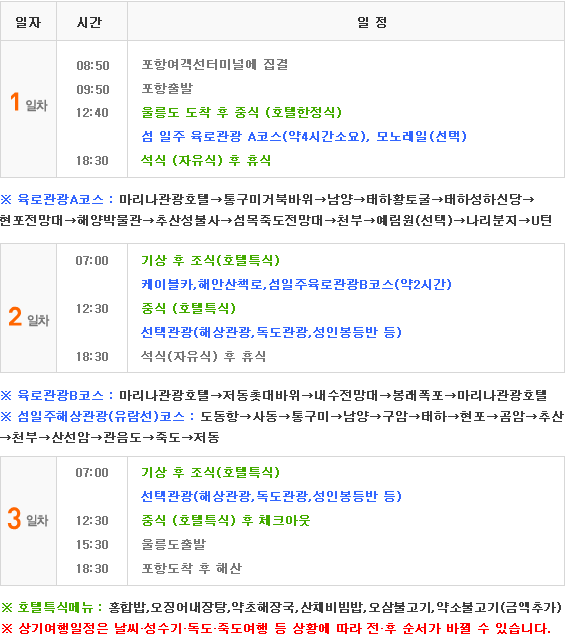Select the 포항여객선터미널에 집결 entry
Viewport: 565px width, 637px height.
[215, 64]
